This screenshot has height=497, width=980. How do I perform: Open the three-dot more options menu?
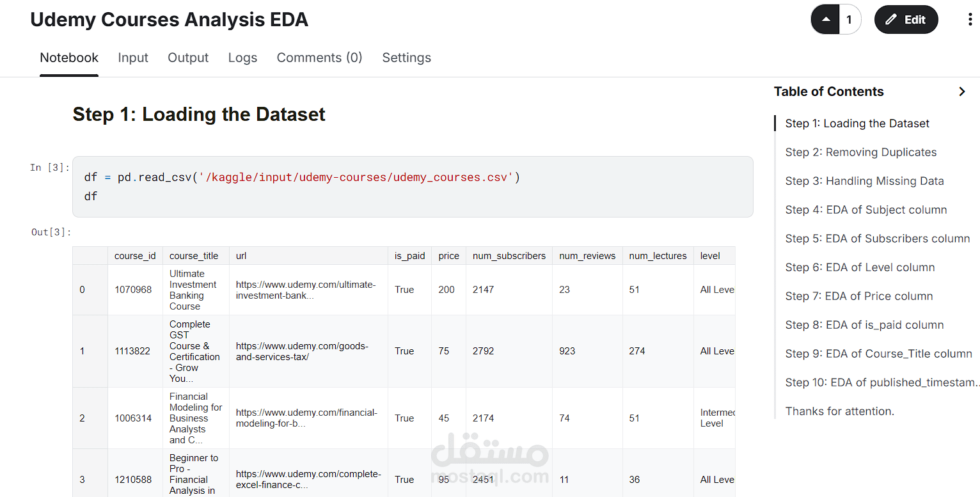(x=970, y=20)
